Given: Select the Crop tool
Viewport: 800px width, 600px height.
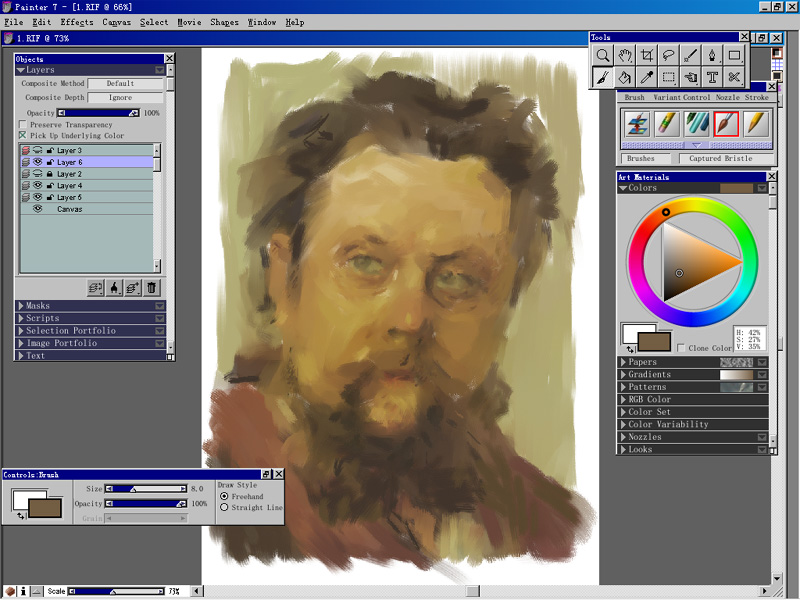Looking at the screenshot, I should click(x=646, y=55).
